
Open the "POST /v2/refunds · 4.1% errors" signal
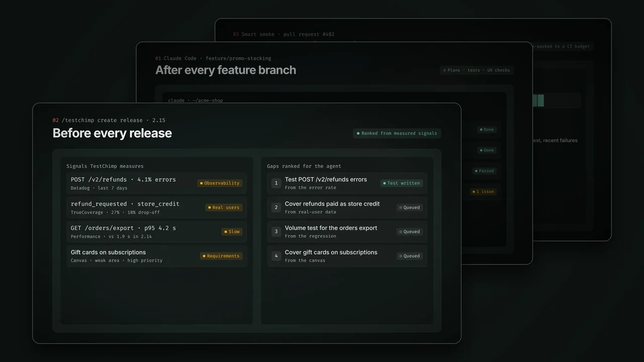click(156, 183)
